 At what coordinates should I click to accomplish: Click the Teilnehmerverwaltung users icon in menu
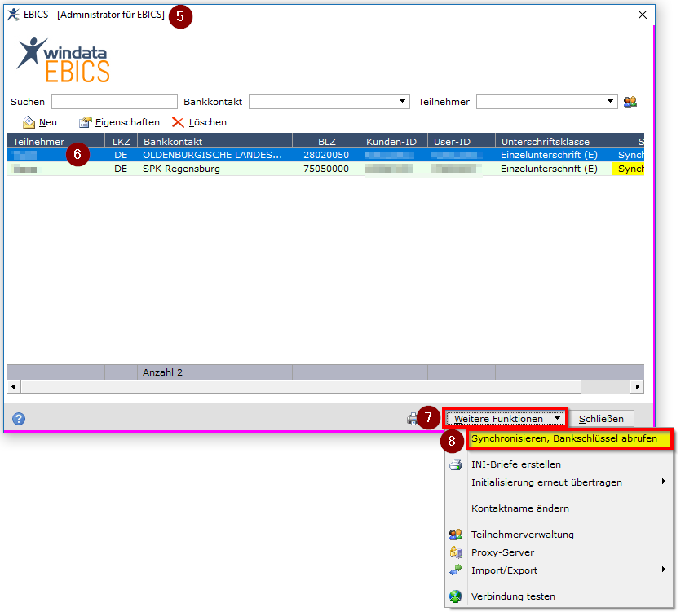tap(456, 534)
